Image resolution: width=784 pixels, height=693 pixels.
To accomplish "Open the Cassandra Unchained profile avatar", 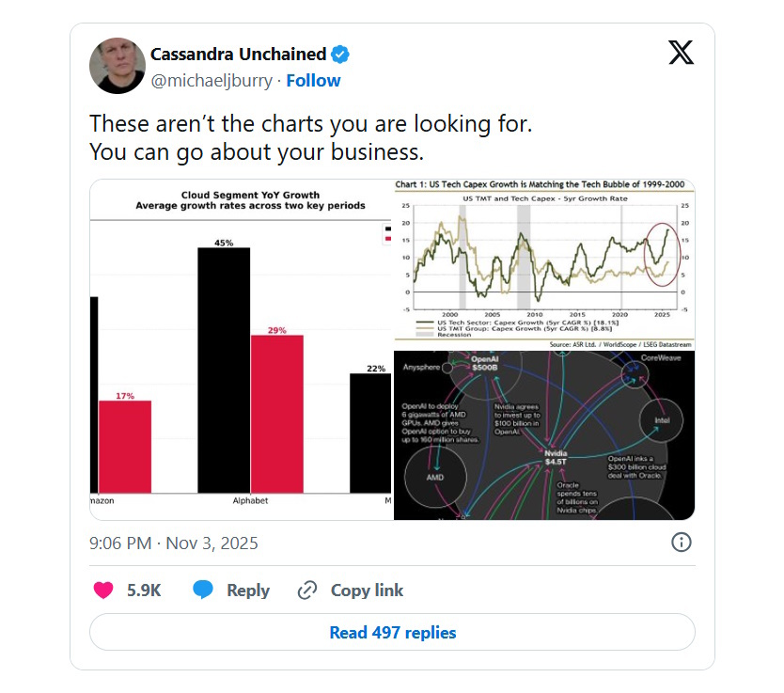I will point(117,67).
